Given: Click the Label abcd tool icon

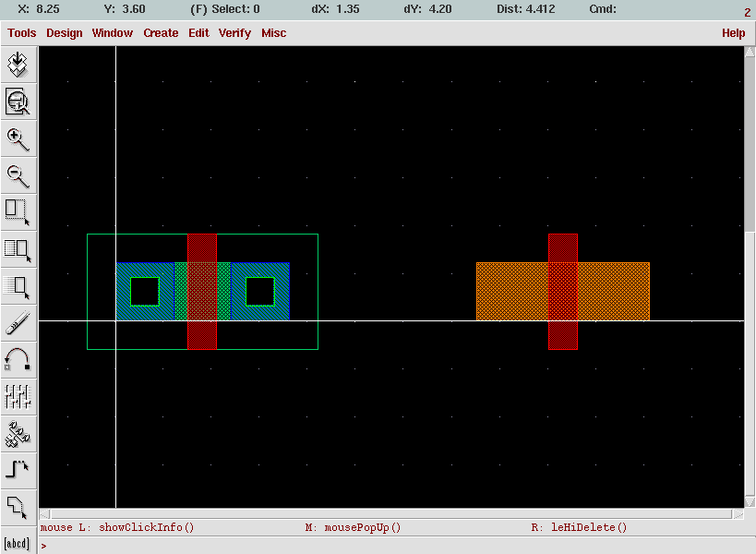Looking at the screenshot, I should point(18,543).
